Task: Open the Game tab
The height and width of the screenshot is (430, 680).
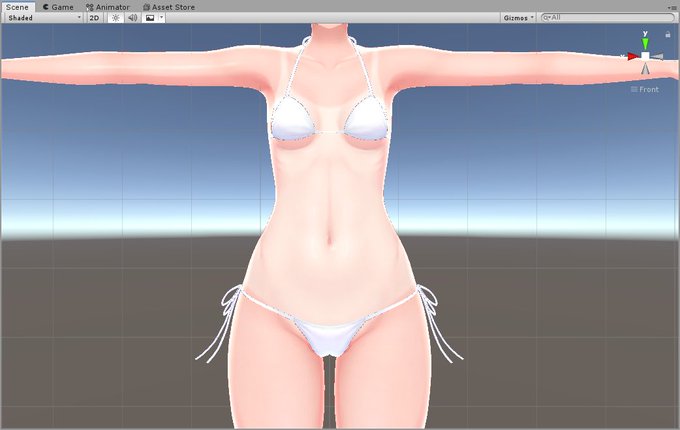Action: coord(58,7)
